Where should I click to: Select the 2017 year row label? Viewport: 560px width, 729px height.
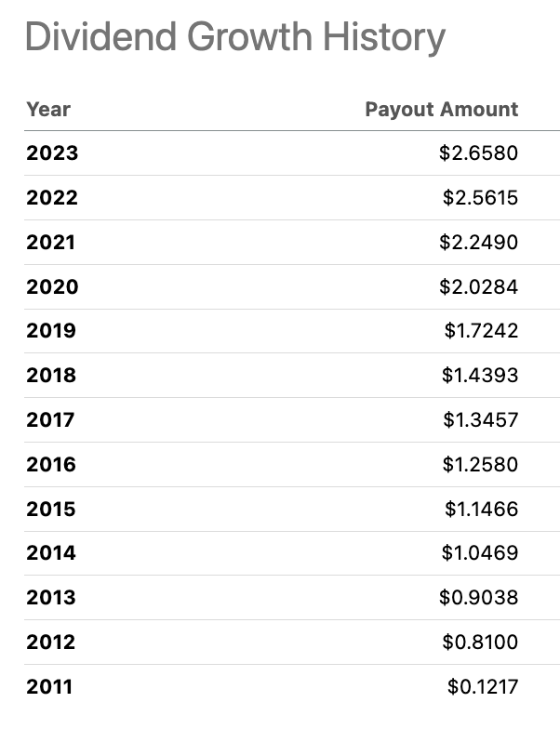point(50,420)
